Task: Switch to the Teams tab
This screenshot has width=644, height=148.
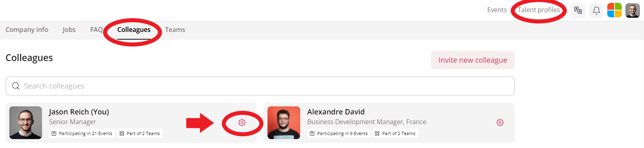Action: 175,30
